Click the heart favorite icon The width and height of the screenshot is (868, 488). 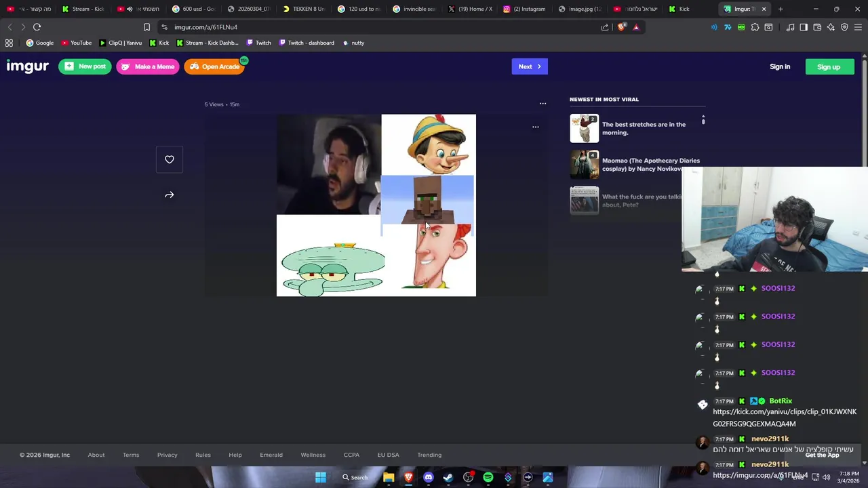pyautogui.click(x=170, y=159)
